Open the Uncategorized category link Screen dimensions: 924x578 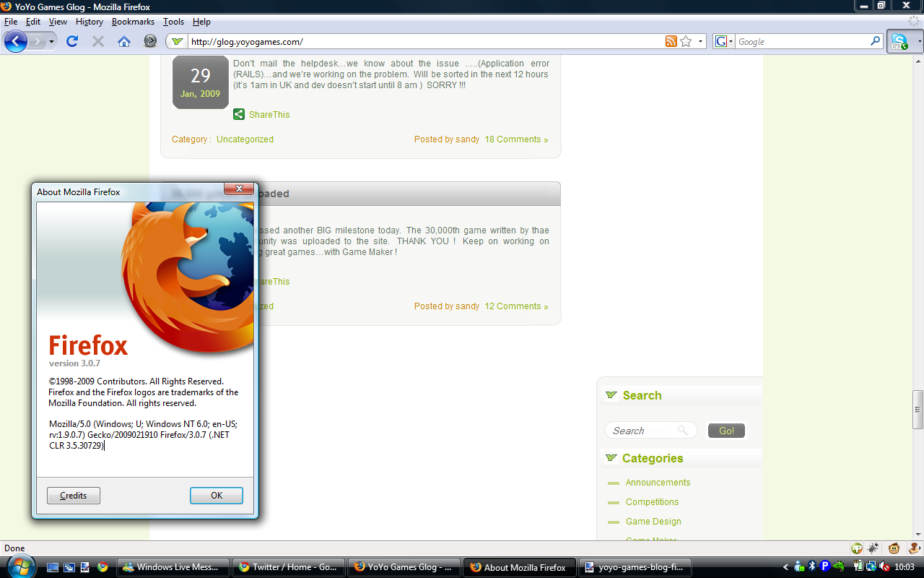click(x=245, y=139)
